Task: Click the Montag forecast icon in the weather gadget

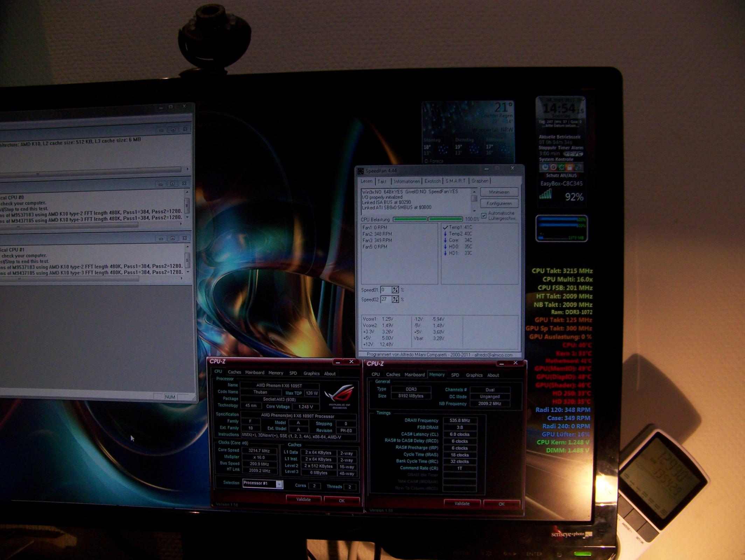Action: (443, 150)
